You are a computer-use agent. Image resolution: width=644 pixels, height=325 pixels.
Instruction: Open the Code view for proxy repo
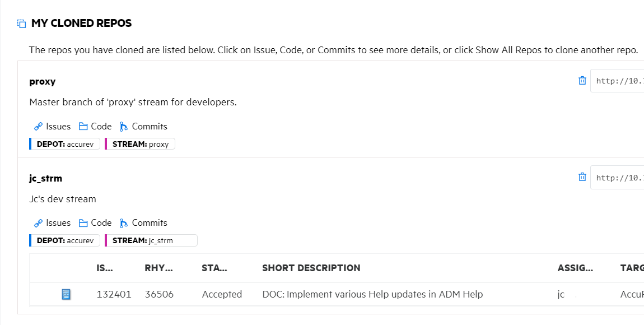click(x=101, y=127)
